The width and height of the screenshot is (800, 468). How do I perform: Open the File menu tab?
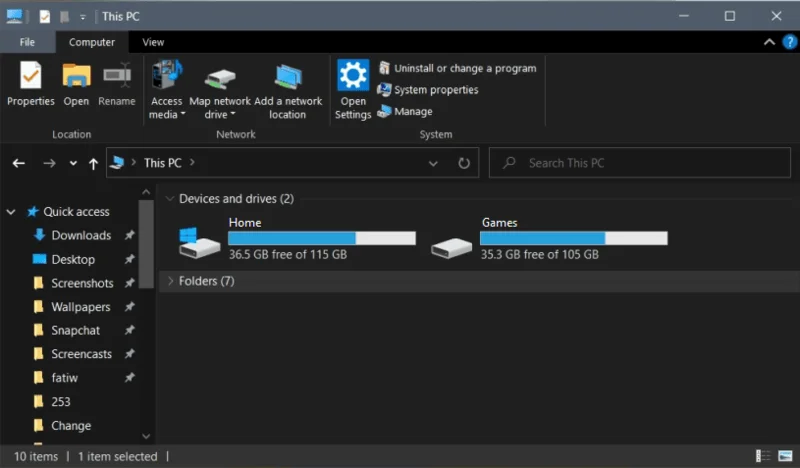tap(27, 42)
